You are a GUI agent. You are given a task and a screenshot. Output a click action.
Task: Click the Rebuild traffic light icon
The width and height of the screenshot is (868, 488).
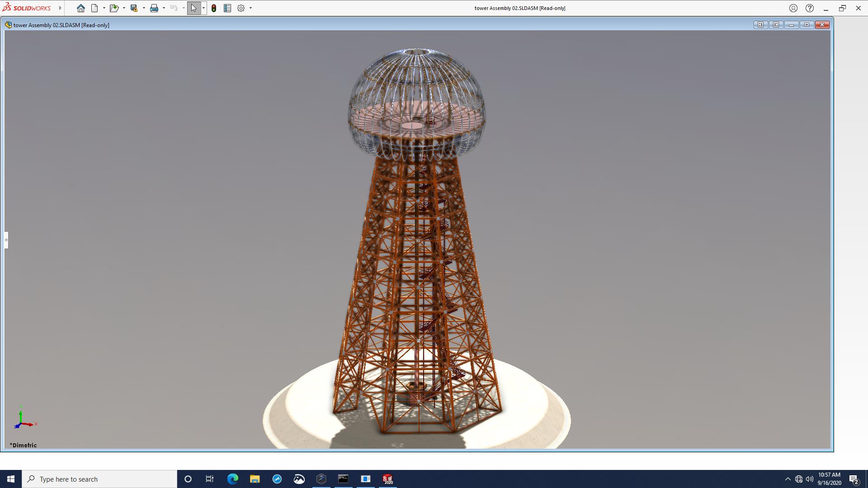(214, 8)
